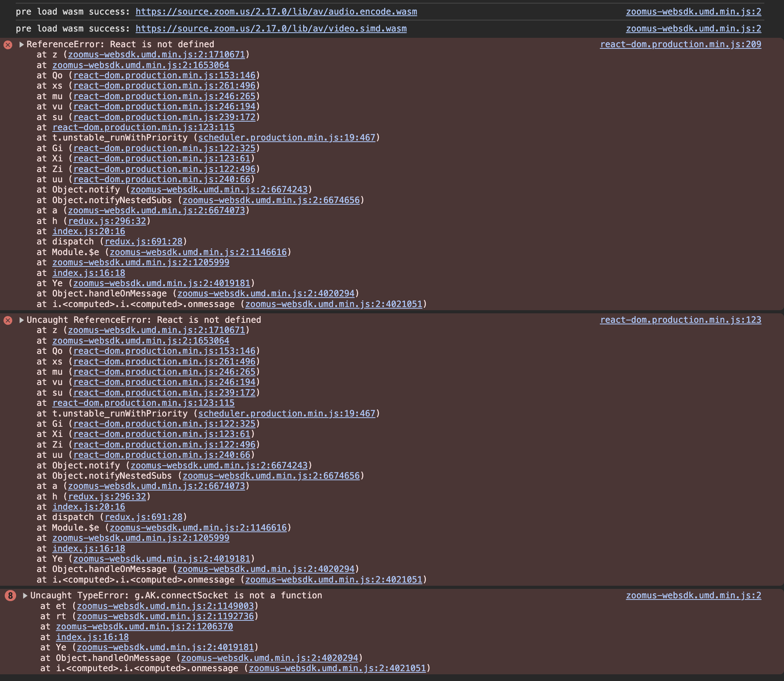Screen dimensions: 784x681
Task: Open zoomus-websdk.umd.min.js:2:1206370 link
Action: click(x=144, y=627)
